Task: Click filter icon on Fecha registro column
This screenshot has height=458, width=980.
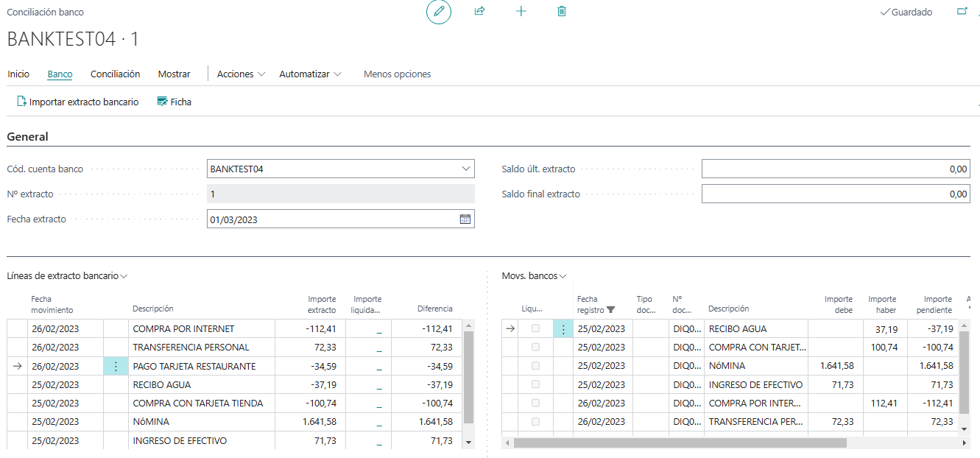Action: pos(610,310)
